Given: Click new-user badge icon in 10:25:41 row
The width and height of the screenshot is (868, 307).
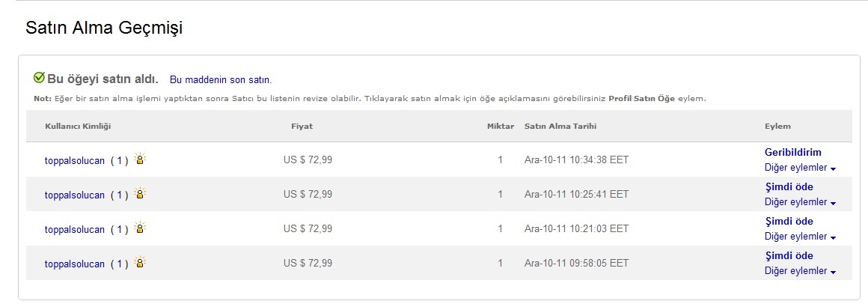Looking at the screenshot, I should pyautogui.click(x=140, y=193).
